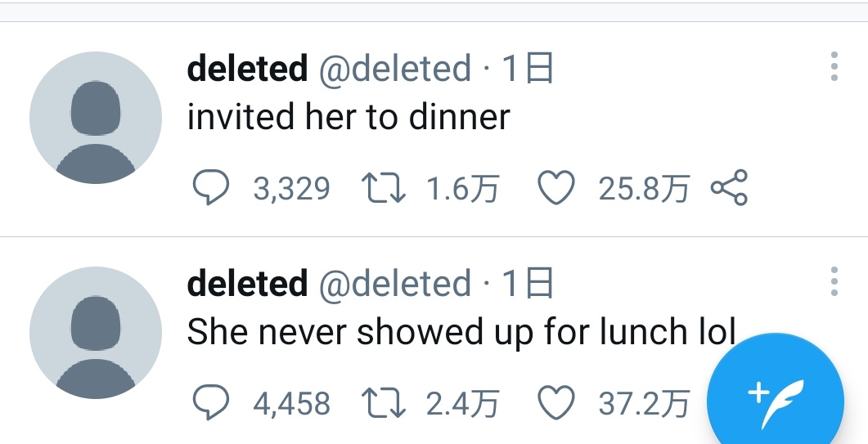Click the bold "deleted" name on lunch tweet
The height and width of the screenshot is (444, 868).
pos(247,284)
